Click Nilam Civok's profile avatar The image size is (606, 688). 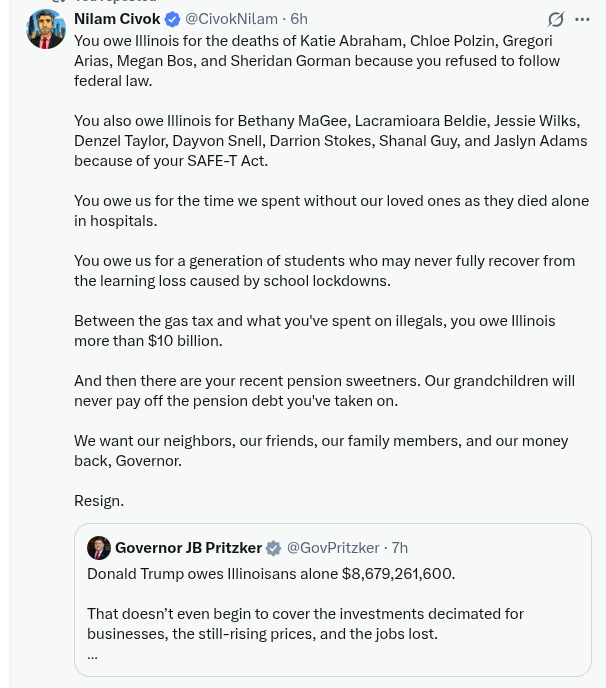pyautogui.click(x=46, y=30)
